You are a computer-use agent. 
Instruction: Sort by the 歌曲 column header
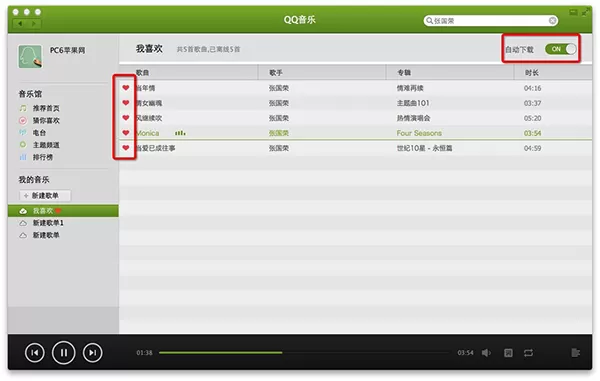point(143,73)
